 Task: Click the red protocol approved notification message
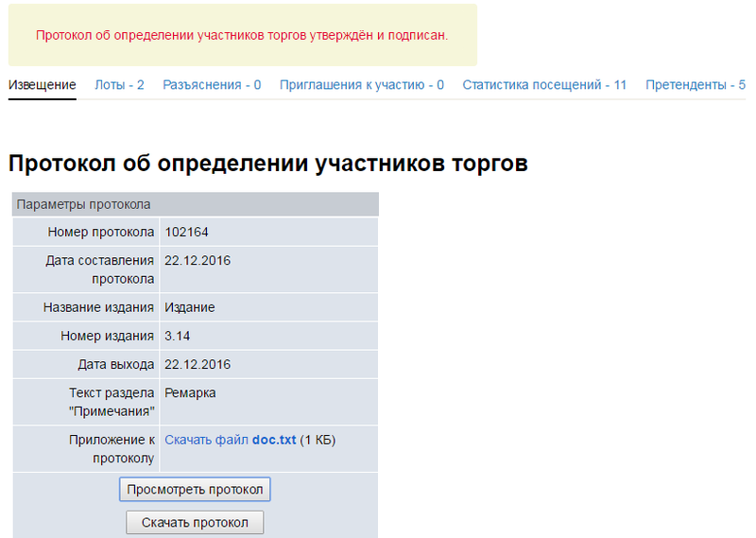click(242, 35)
